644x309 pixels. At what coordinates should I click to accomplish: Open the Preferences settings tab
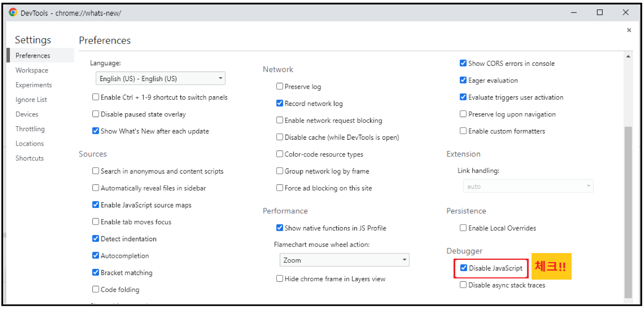click(40, 55)
